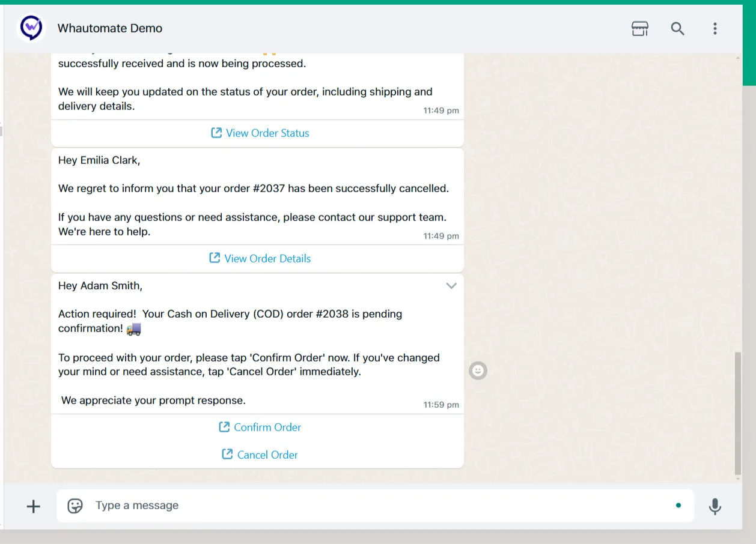This screenshot has height=544, width=756.
Task: React to the Adam Smith message
Action: click(478, 370)
